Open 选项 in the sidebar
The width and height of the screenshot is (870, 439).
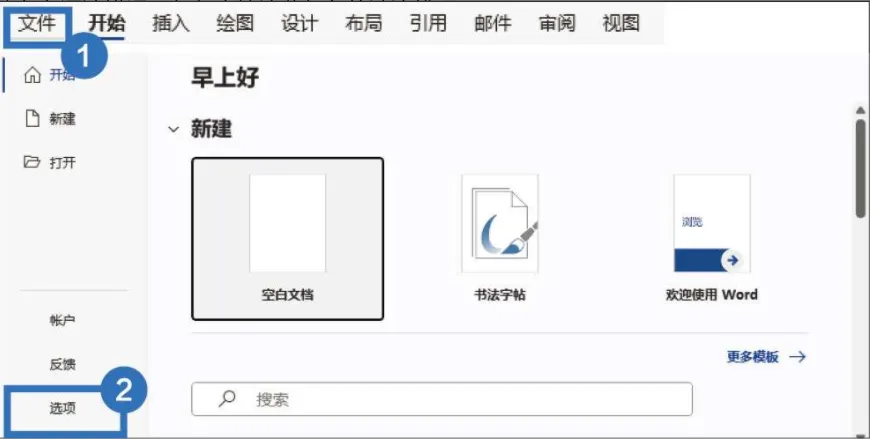[63, 409]
